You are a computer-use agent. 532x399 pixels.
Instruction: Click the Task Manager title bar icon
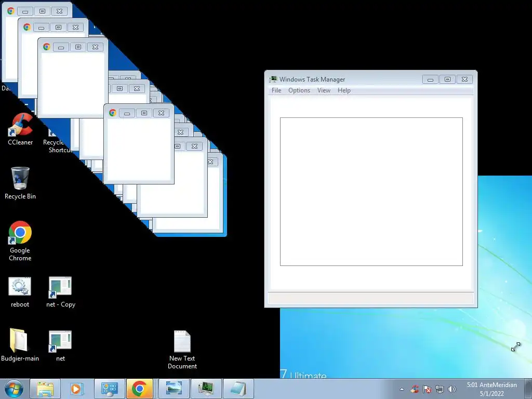(273, 79)
